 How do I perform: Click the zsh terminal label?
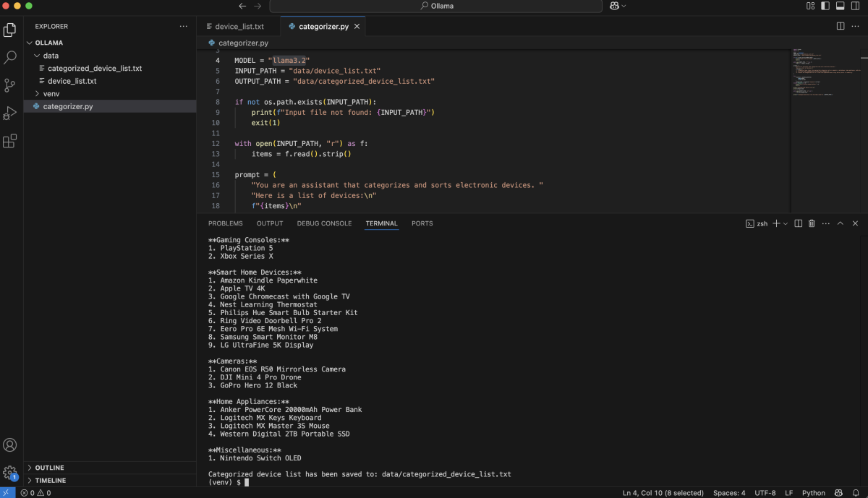(x=757, y=223)
